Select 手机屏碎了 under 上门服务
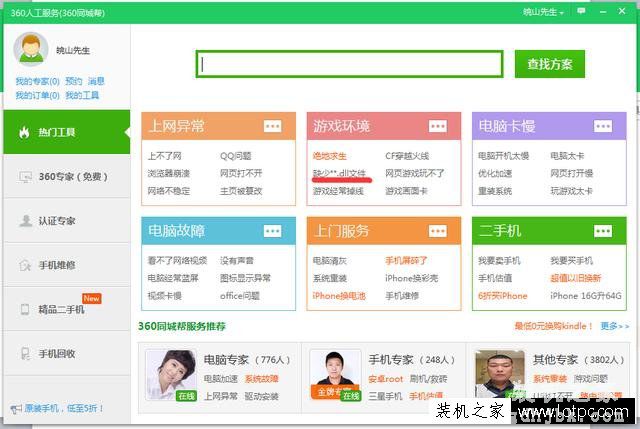 (x=406, y=260)
